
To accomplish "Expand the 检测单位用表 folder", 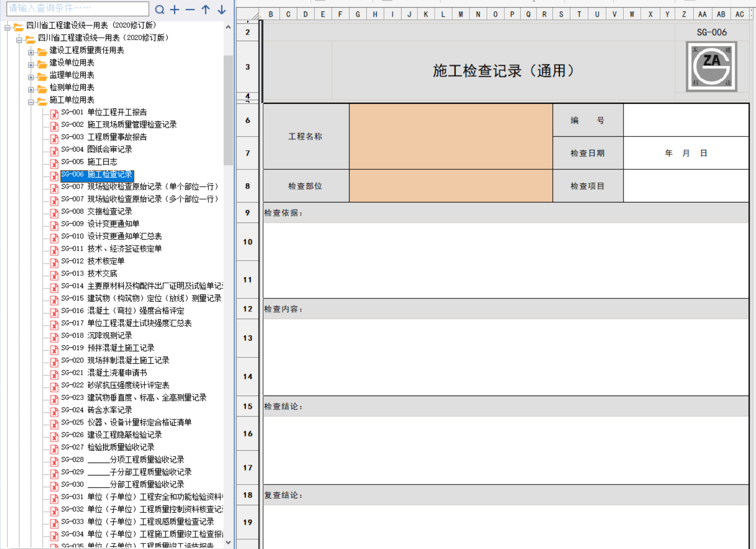I will tap(31, 89).
